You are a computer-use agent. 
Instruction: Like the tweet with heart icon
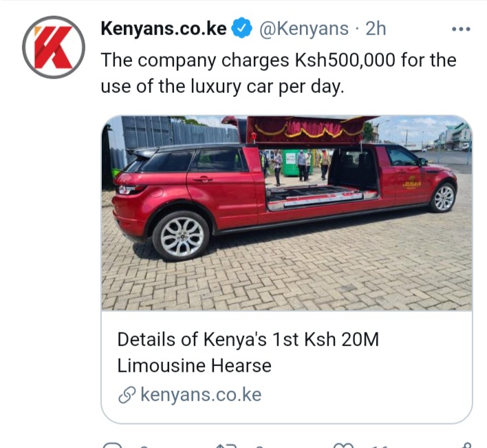tap(343, 445)
